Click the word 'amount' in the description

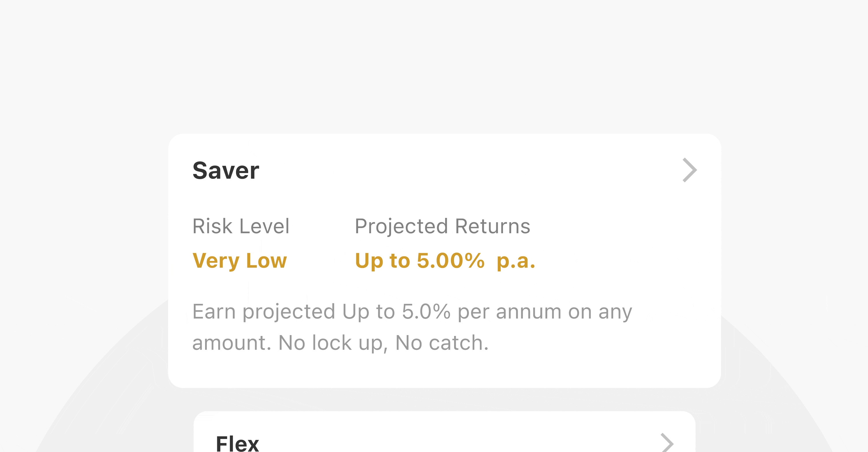(x=231, y=342)
